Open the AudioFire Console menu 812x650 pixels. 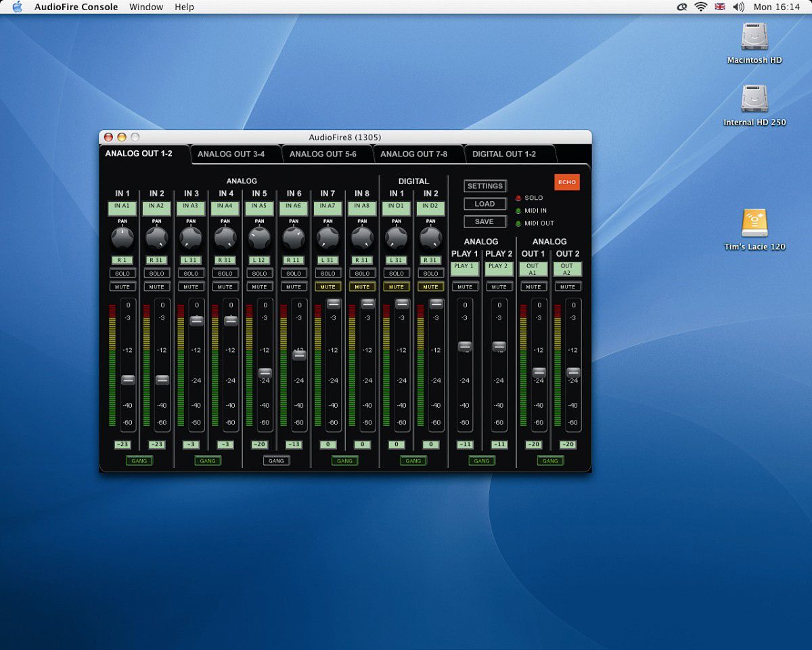tap(76, 7)
